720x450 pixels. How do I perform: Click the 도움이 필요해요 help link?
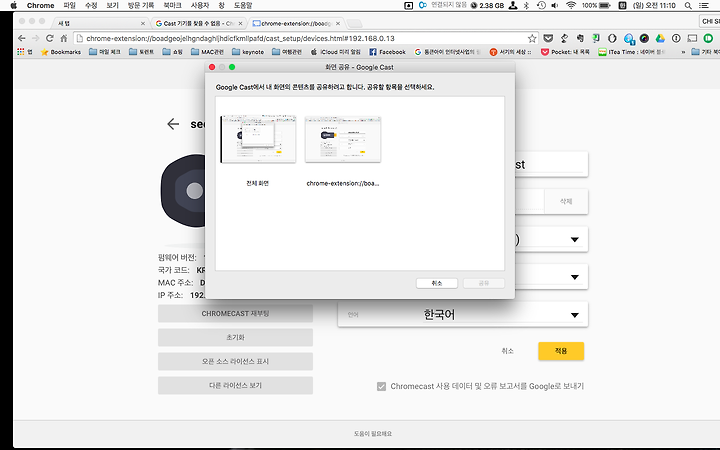(372, 433)
